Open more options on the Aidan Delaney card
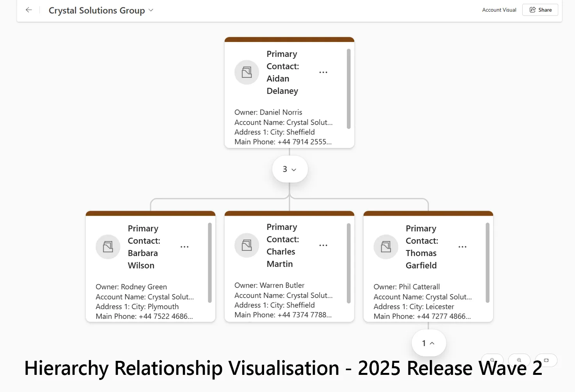575x392 pixels. click(x=323, y=72)
